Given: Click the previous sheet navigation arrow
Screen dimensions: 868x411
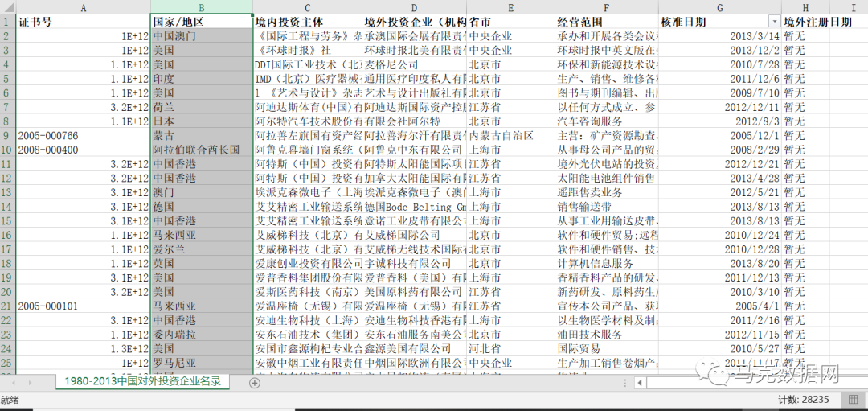Looking at the screenshot, I should 14,382.
